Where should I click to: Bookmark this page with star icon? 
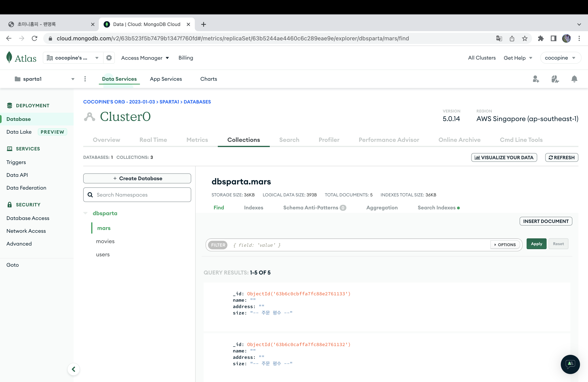(525, 38)
